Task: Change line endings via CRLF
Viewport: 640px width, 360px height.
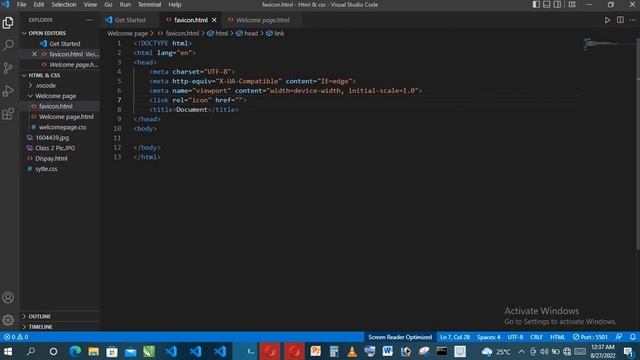Action: (x=536, y=337)
